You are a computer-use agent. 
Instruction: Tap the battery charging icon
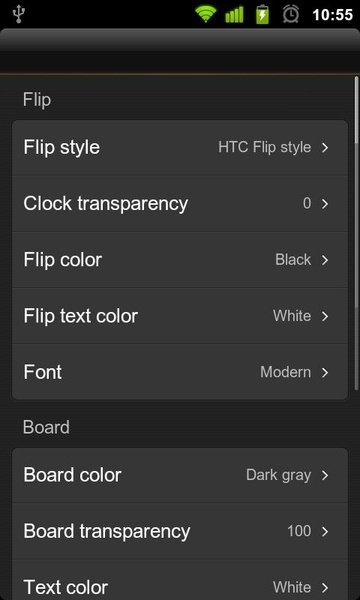[x=262, y=15]
